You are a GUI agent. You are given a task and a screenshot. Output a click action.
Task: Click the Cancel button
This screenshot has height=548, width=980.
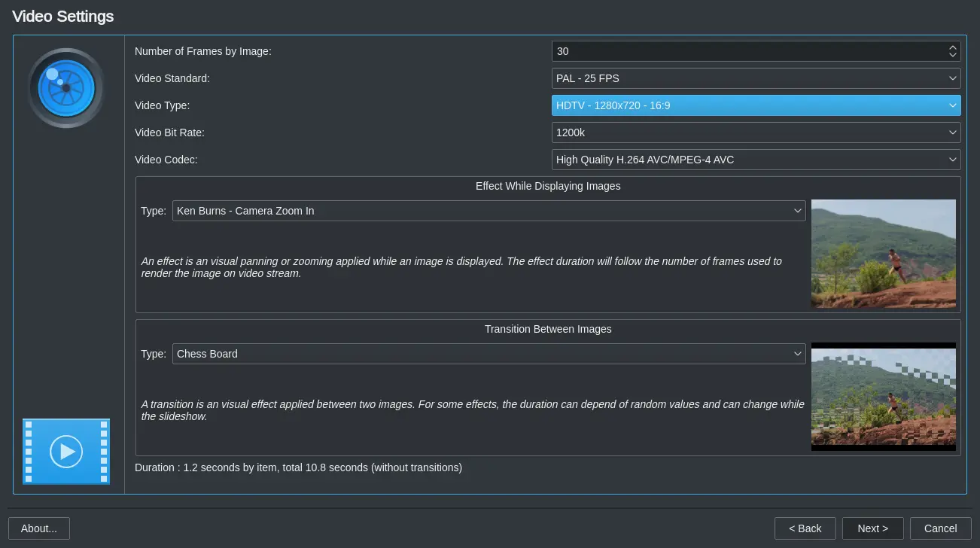pyautogui.click(x=940, y=528)
